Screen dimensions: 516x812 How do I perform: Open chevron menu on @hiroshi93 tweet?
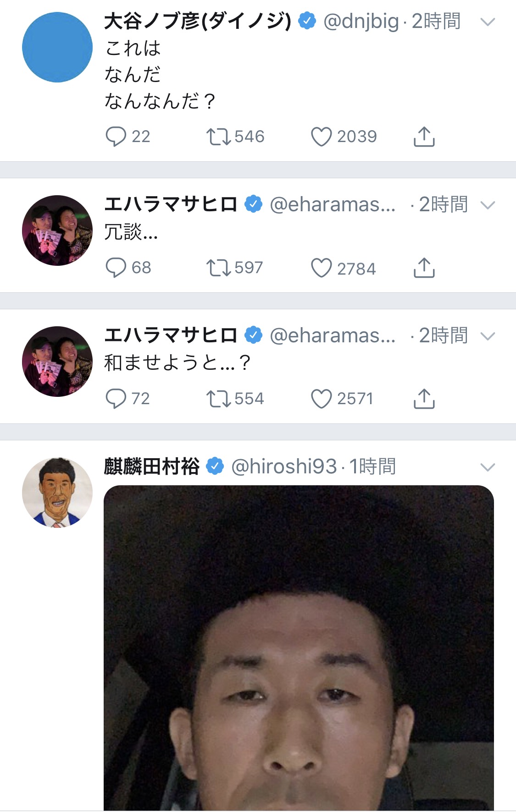[488, 467]
